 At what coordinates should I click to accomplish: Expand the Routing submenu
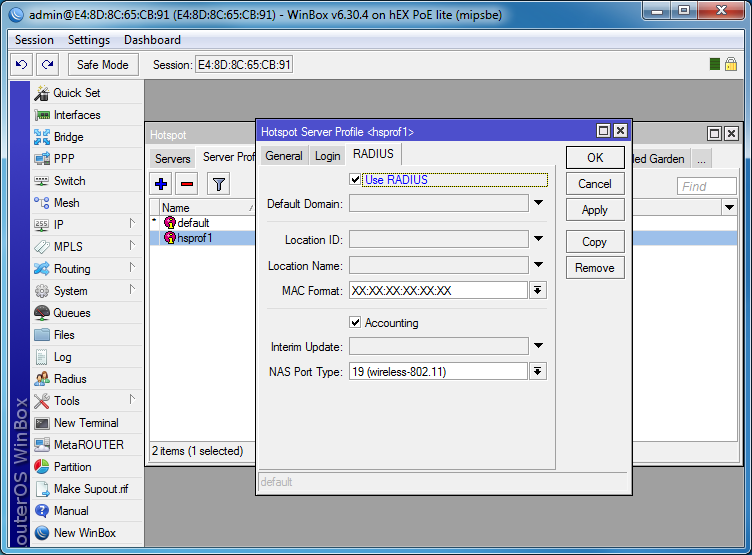(x=132, y=268)
